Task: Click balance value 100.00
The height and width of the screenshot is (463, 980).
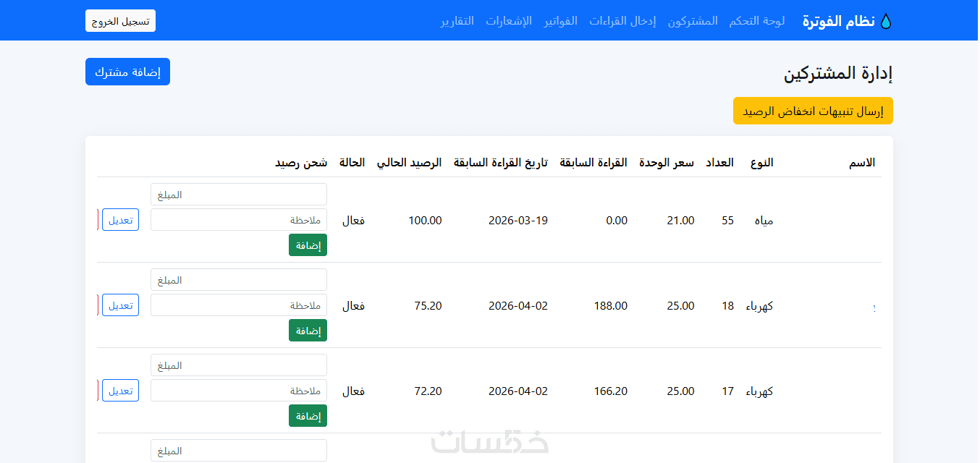Action: tap(425, 221)
